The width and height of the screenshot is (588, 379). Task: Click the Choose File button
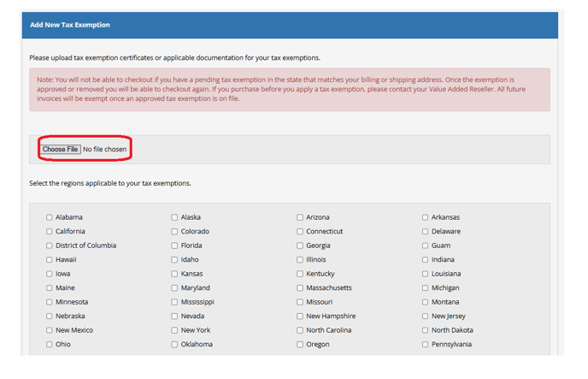click(x=61, y=150)
